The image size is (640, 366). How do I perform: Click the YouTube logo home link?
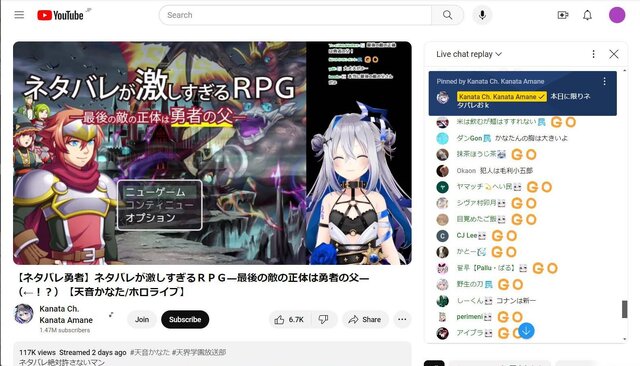coord(60,15)
